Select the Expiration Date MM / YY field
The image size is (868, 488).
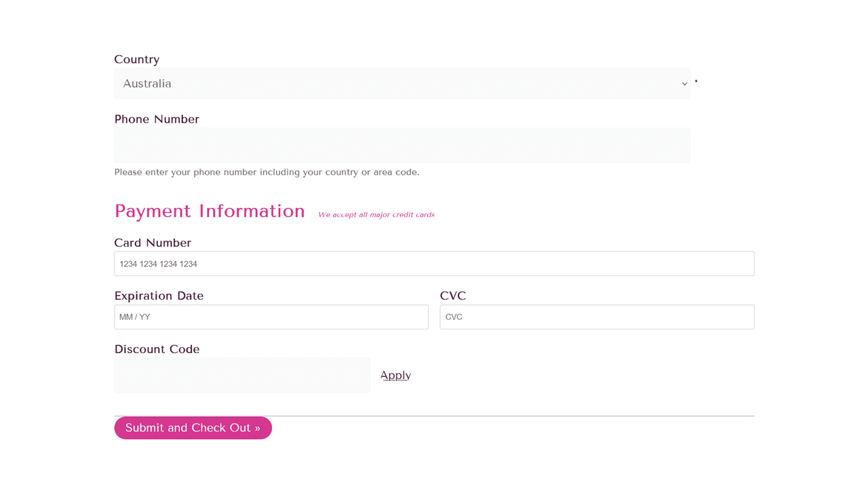click(271, 317)
